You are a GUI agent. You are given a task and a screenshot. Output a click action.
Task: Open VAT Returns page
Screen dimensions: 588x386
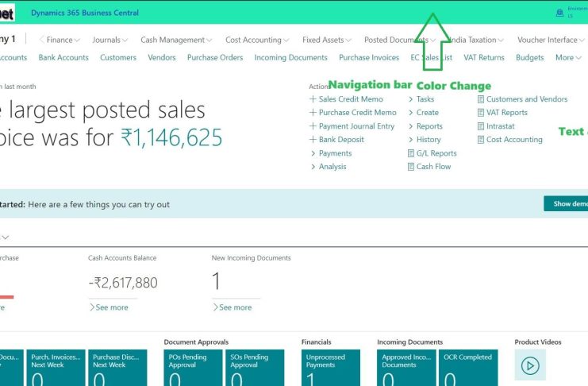click(x=484, y=57)
